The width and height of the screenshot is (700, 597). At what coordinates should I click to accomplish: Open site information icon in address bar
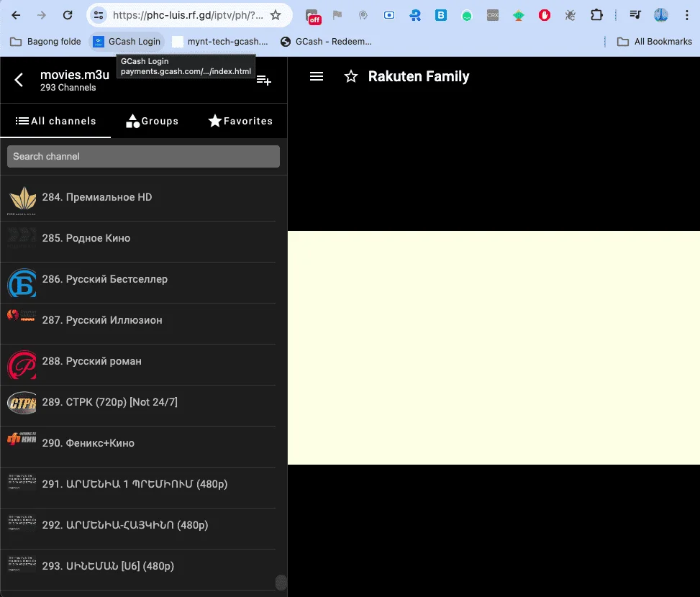(x=99, y=15)
